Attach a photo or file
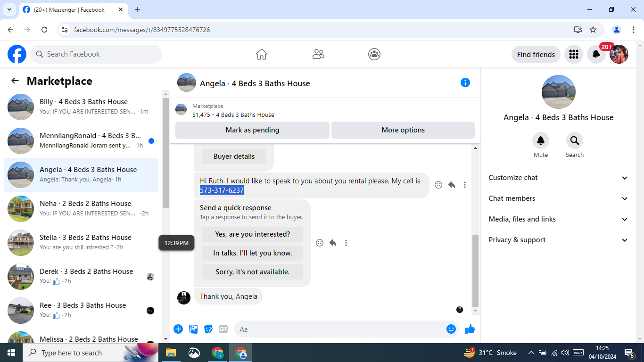 point(193,329)
